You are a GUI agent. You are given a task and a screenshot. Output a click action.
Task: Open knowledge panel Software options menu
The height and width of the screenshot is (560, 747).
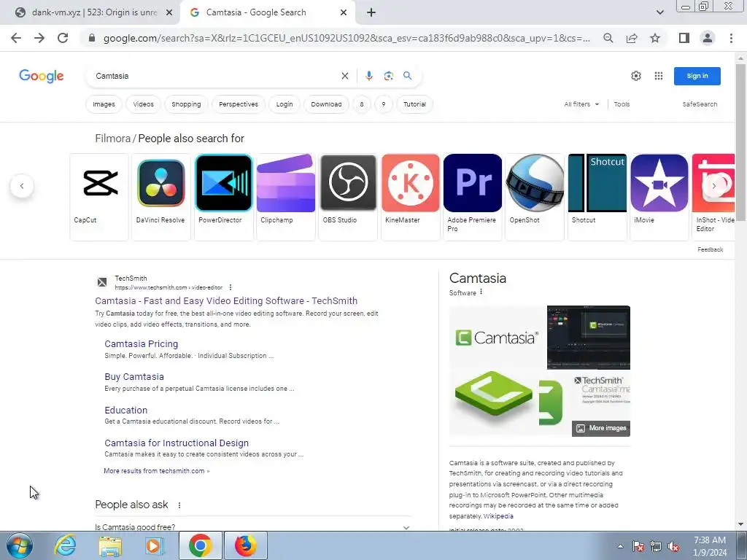(481, 292)
